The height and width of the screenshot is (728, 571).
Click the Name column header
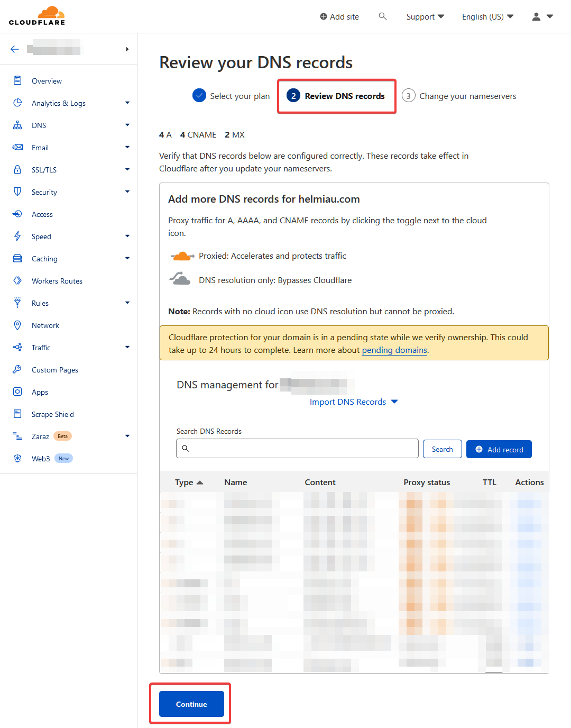(x=236, y=483)
